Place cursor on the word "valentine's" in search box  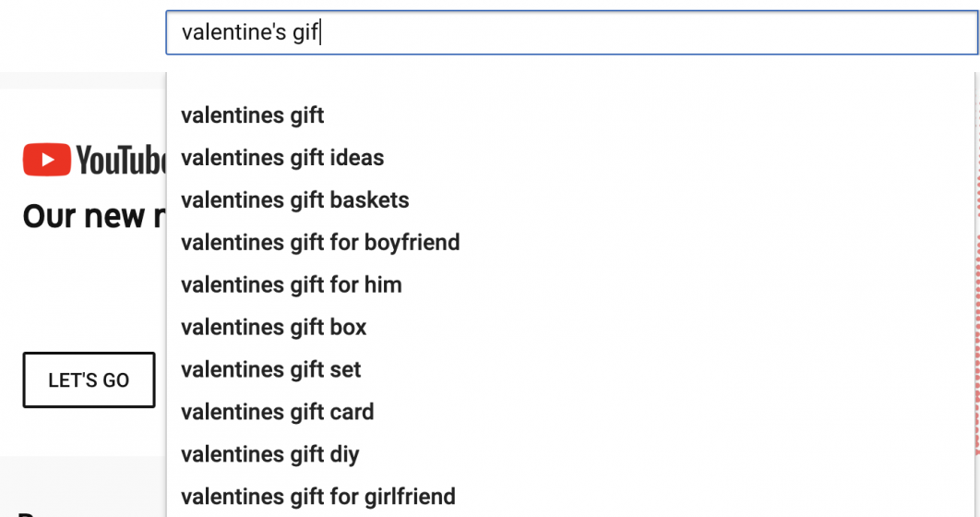coord(233,32)
